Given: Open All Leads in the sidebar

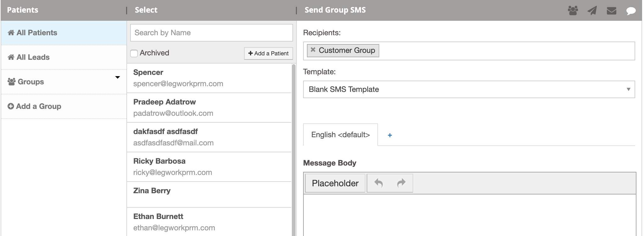Looking at the screenshot, I should click(x=33, y=57).
